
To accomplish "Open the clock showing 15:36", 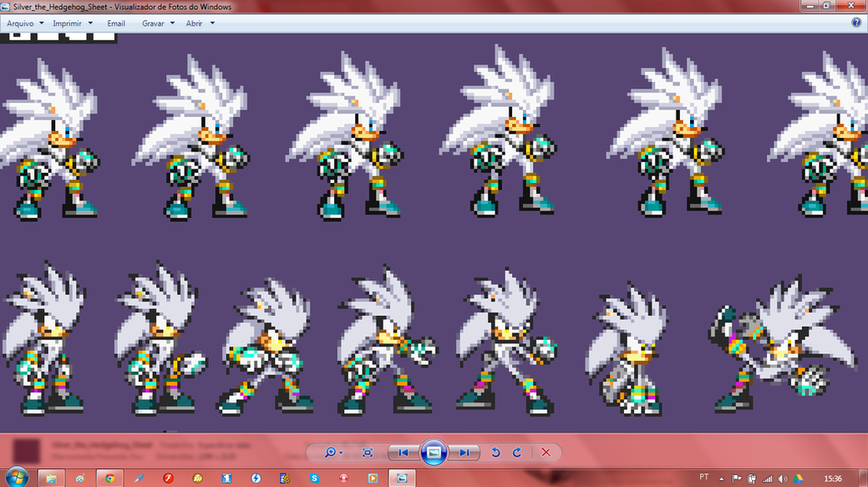I will (832, 479).
